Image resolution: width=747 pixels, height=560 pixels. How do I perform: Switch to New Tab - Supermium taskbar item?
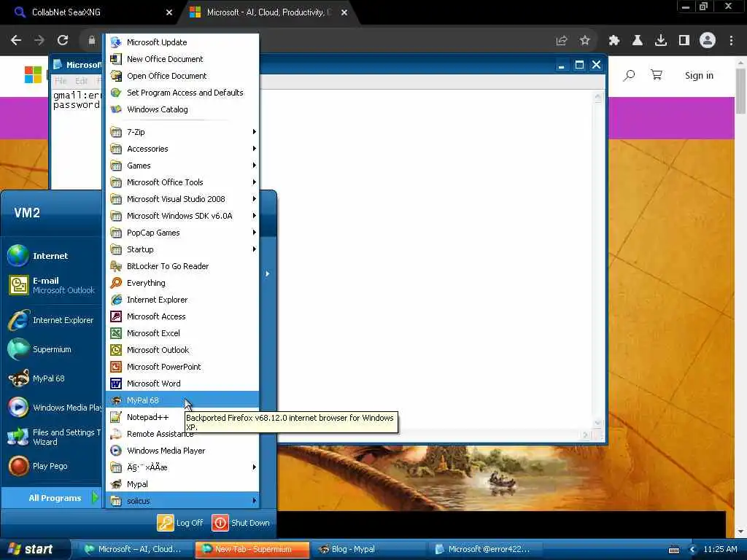pyautogui.click(x=252, y=550)
